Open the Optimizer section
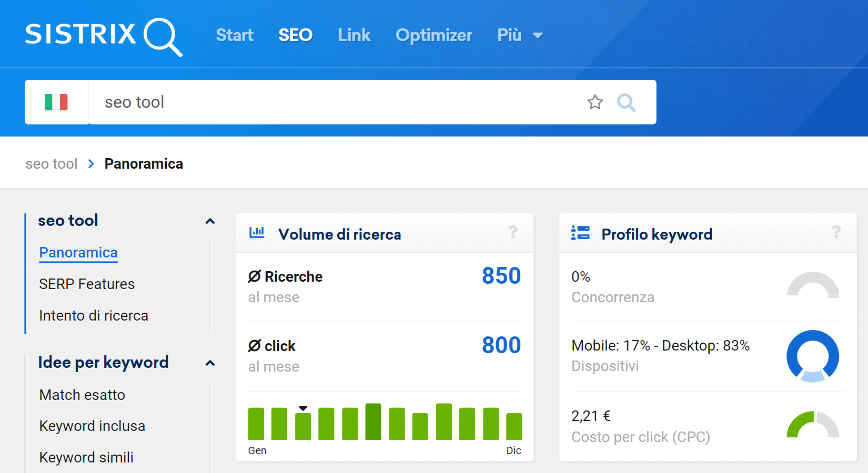This screenshot has width=868, height=473. 434,35
